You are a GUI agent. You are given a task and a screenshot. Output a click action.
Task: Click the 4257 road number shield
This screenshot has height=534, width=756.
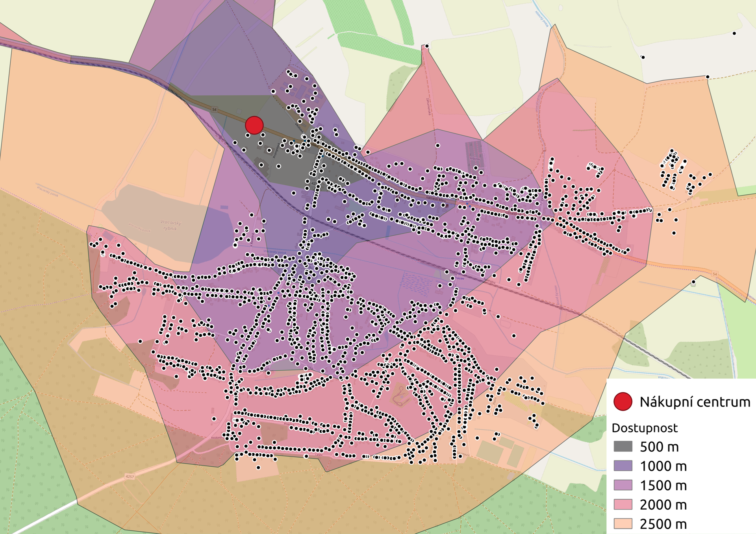[x=130, y=477]
